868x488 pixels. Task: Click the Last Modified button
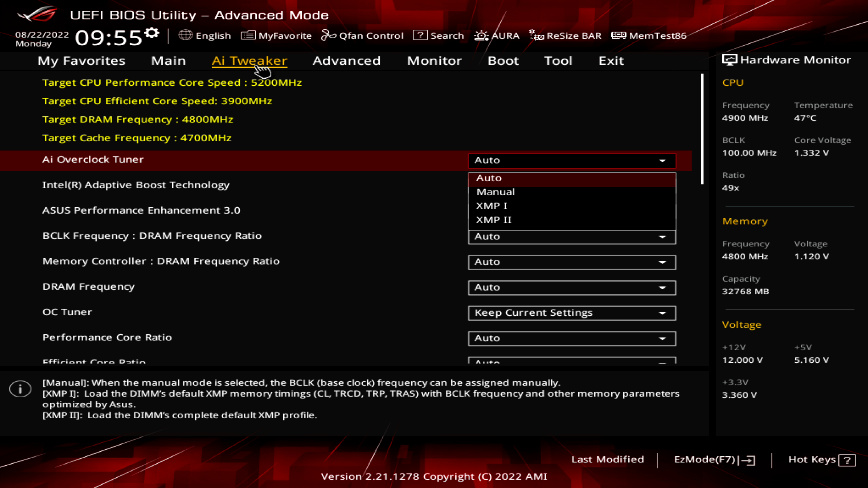(607, 459)
